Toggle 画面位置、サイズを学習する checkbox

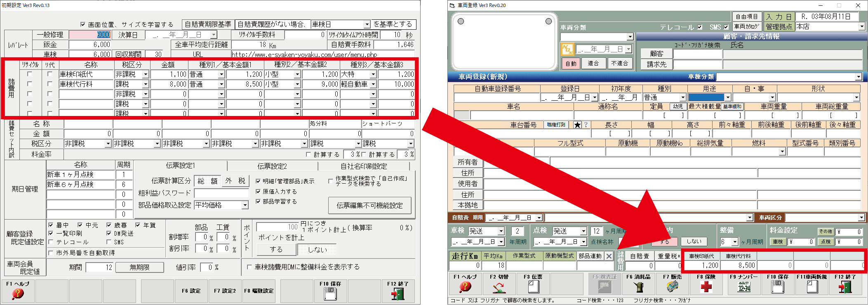tap(82, 24)
